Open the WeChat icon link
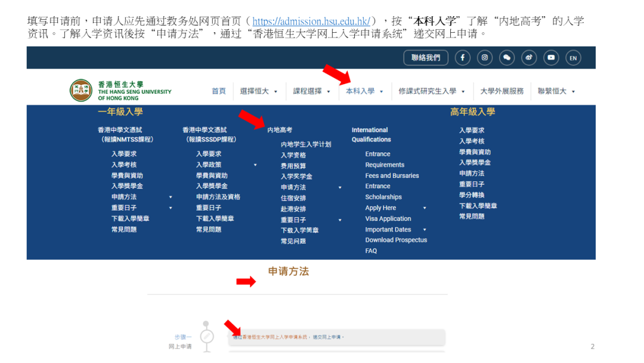The image size is (644, 363). [507, 57]
